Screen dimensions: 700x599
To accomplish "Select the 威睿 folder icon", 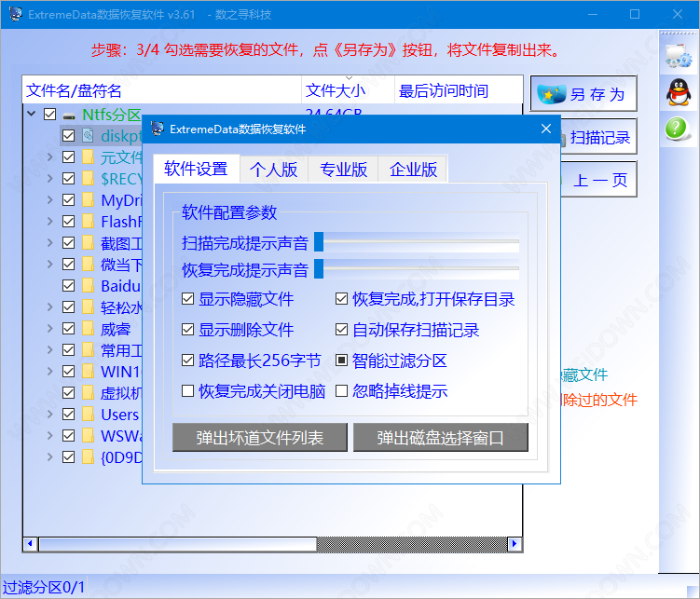I will click(x=88, y=329).
